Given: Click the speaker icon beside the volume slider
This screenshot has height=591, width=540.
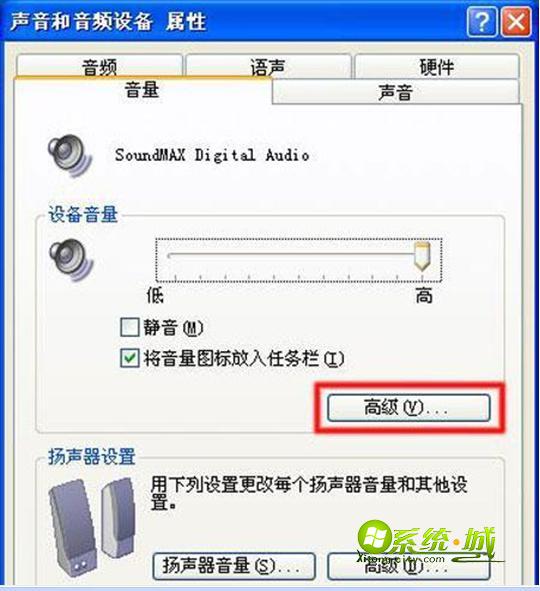Looking at the screenshot, I should tap(71, 260).
